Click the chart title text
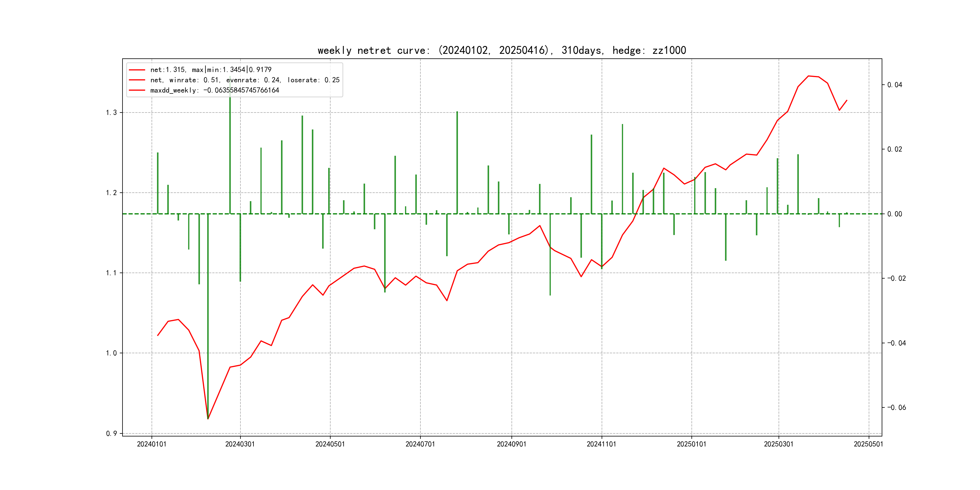The image size is (980, 490). (501, 50)
